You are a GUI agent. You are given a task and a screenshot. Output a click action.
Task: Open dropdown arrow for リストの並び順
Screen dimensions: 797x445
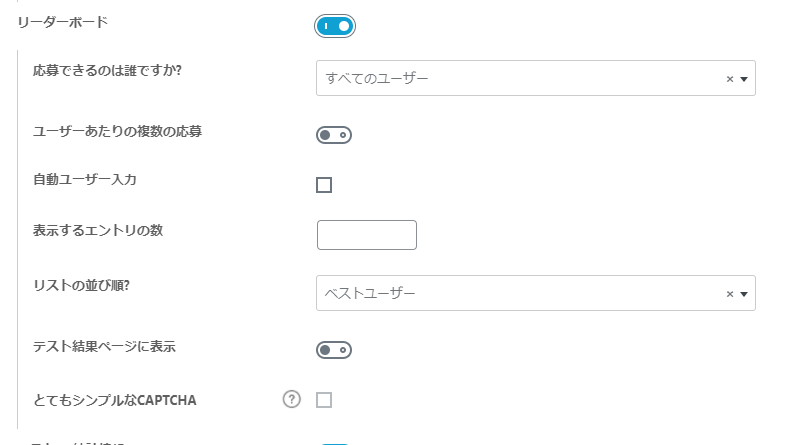tap(744, 294)
